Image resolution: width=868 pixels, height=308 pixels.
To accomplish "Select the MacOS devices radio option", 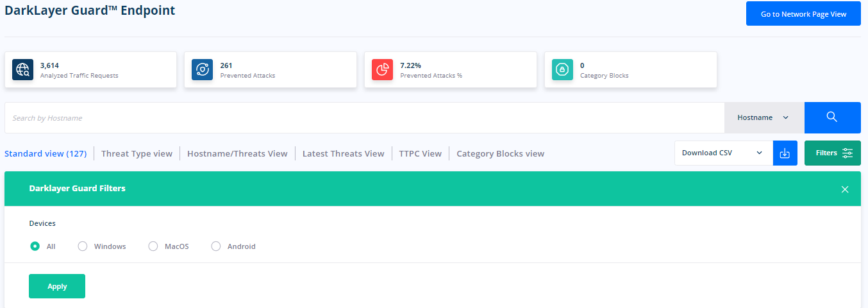I will 153,246.
